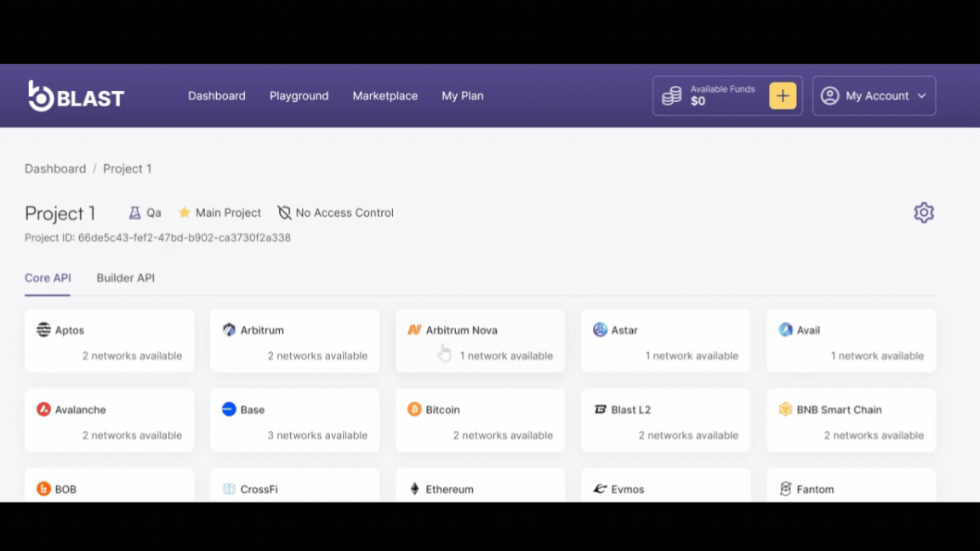
Task: Click the Arbitrum Nova chain icon
Action: [x=413, y=329]
